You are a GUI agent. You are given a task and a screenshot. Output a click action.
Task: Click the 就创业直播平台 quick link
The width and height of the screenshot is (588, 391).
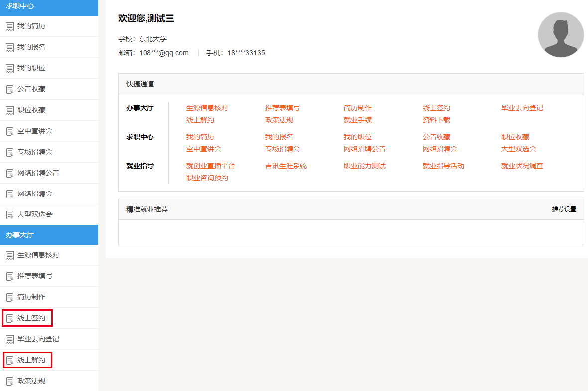coord(210,166)
